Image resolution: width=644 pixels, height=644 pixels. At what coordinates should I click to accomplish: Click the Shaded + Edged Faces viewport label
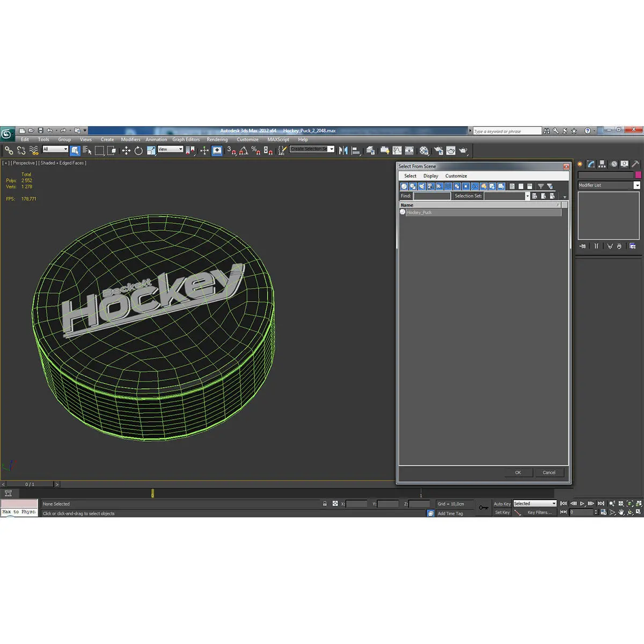tap(63, 163)
